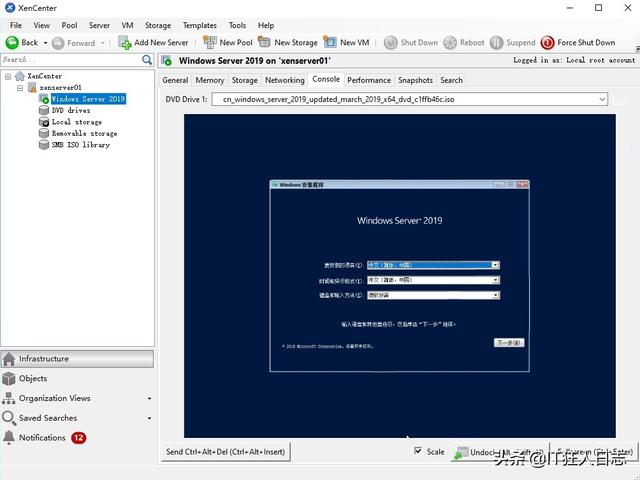Click the New Pool toolbar icon
The image size is (640, 480).
210,42
